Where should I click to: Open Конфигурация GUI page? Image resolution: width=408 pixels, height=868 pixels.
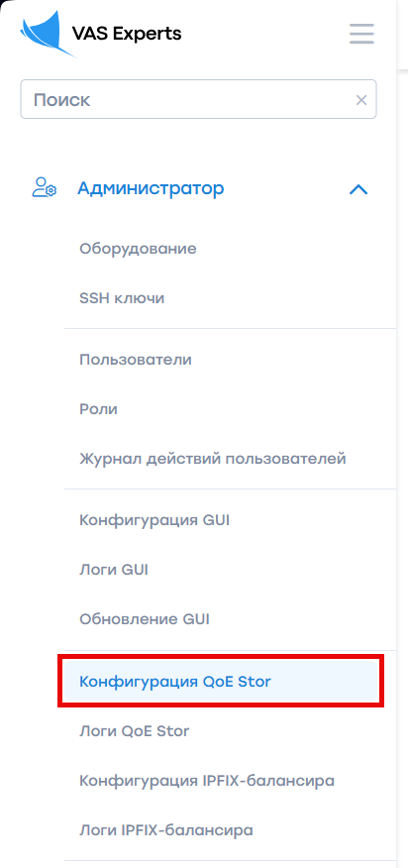(154, 520)
